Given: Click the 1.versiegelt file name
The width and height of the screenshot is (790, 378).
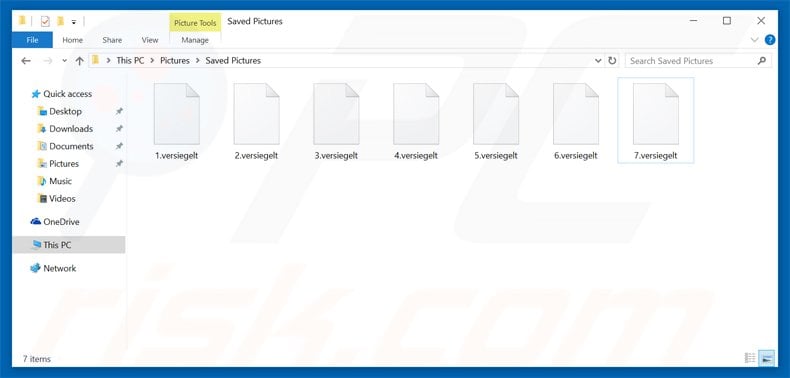Looking at the screenshot, I should (x=177, y=156).
